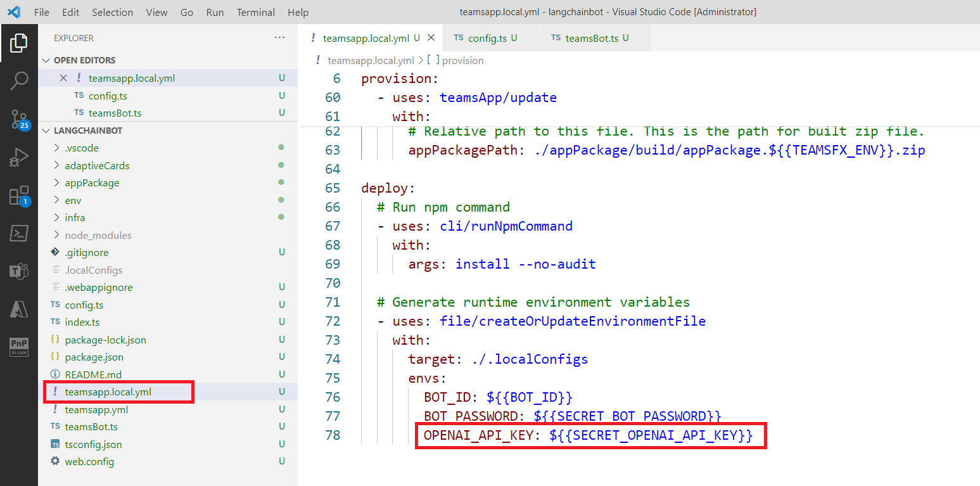Close the teamsapp.local.yml editor tab
The height and width of the screenshot is (486, 980).
click(431, 38)
